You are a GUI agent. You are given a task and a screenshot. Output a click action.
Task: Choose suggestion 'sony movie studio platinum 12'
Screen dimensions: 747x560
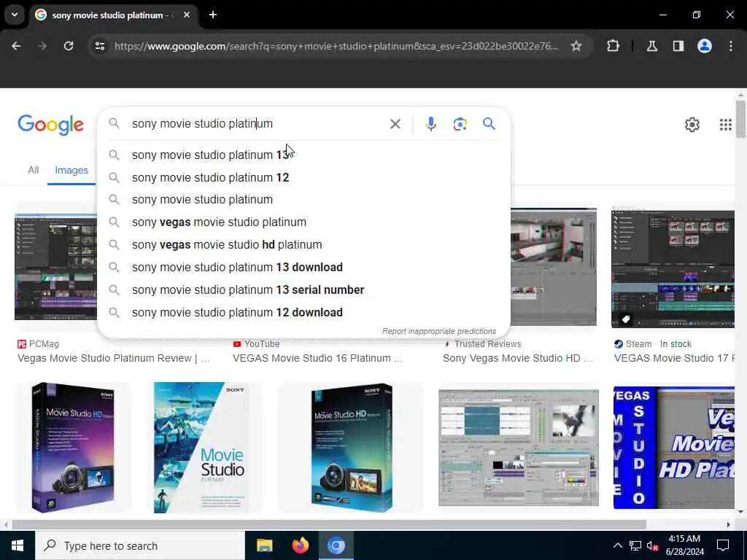(x=303, y=177)
